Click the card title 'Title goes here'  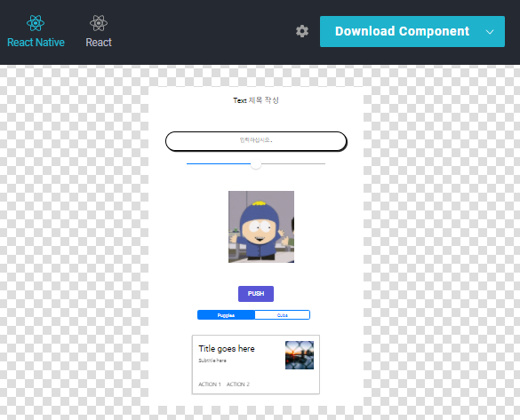(227, 348)
